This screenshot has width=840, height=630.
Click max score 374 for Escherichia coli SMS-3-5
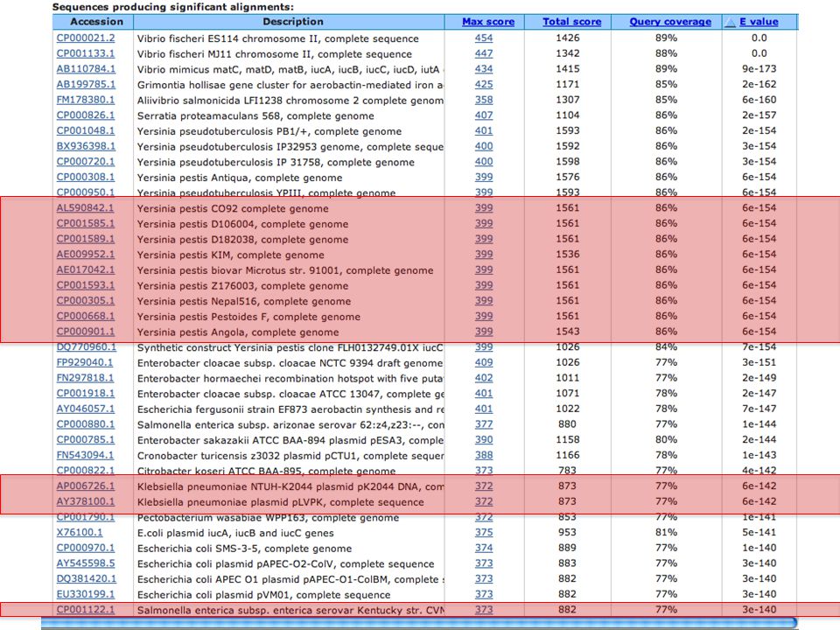coord(484,549)
